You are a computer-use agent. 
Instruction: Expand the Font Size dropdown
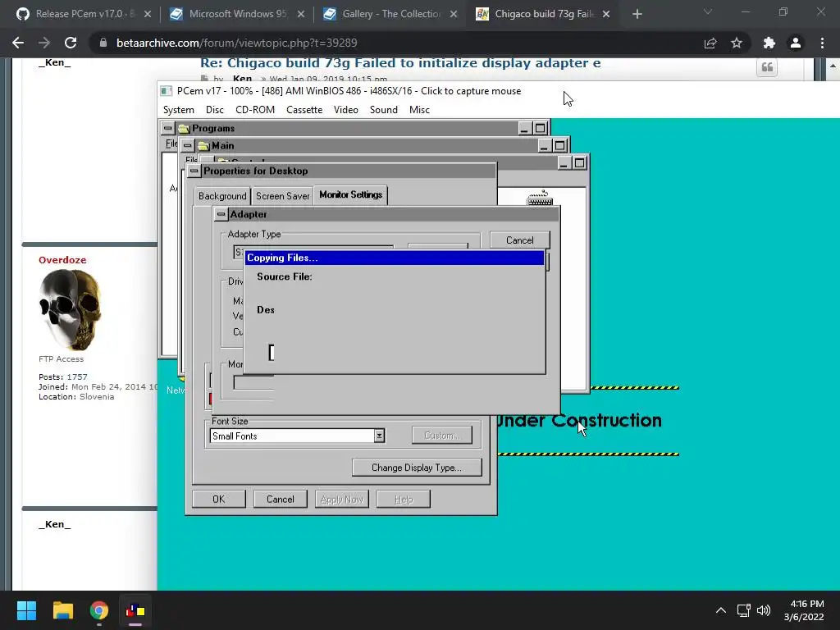379,436
